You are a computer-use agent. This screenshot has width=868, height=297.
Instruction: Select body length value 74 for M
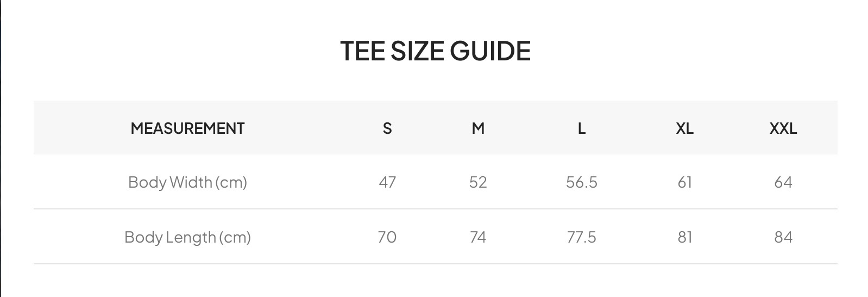(x=478, y=237)
